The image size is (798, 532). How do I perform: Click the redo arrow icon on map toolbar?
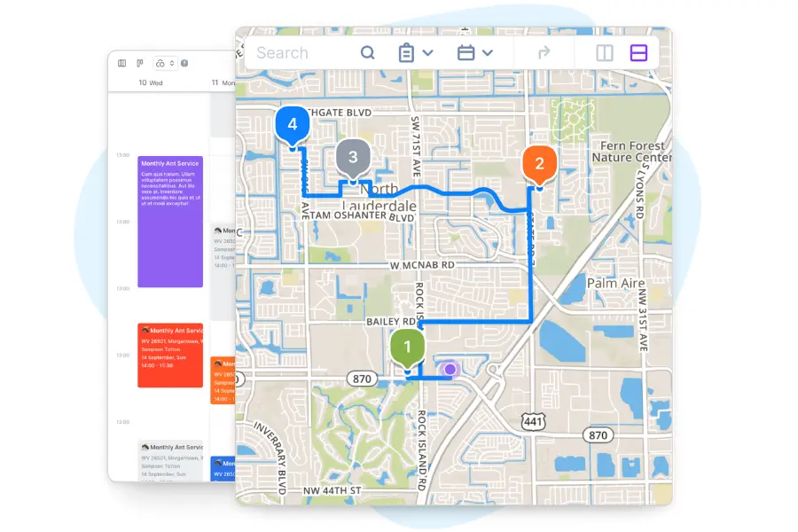click(x=544, y=52)
